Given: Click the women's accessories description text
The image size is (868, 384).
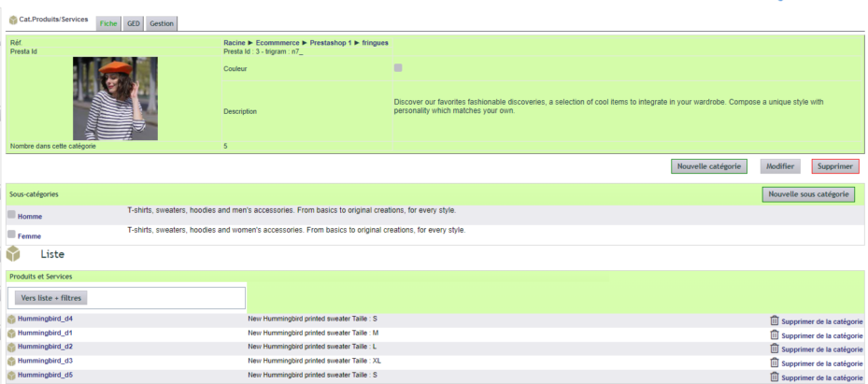Looking at the screenshot, I should coord(297,230).
